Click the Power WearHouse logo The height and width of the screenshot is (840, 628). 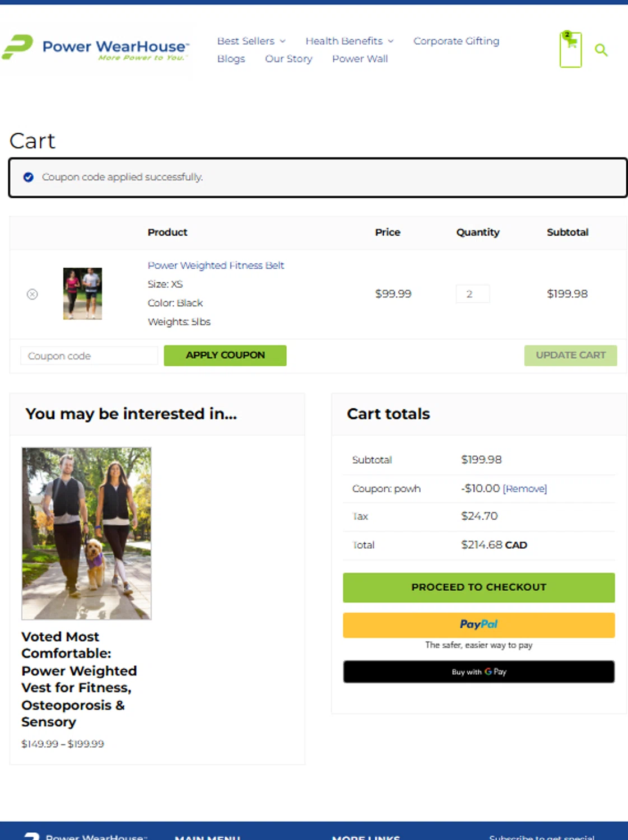click(x=96, y=48)
